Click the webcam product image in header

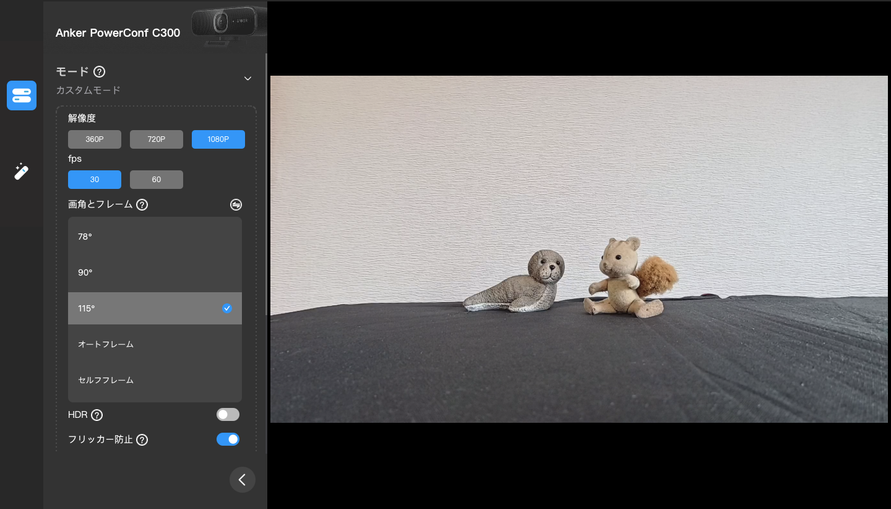coord(228,25)
